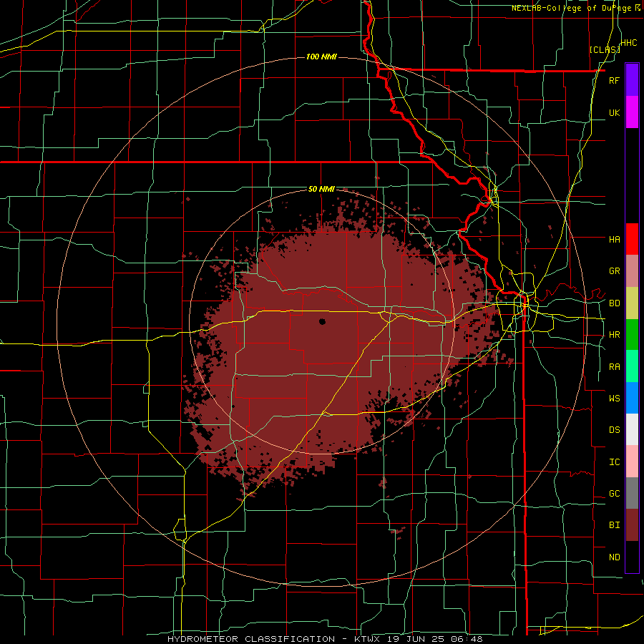Click the [CLAS] units label
Viewport: 644px width, 644px height.
[605, 49]
